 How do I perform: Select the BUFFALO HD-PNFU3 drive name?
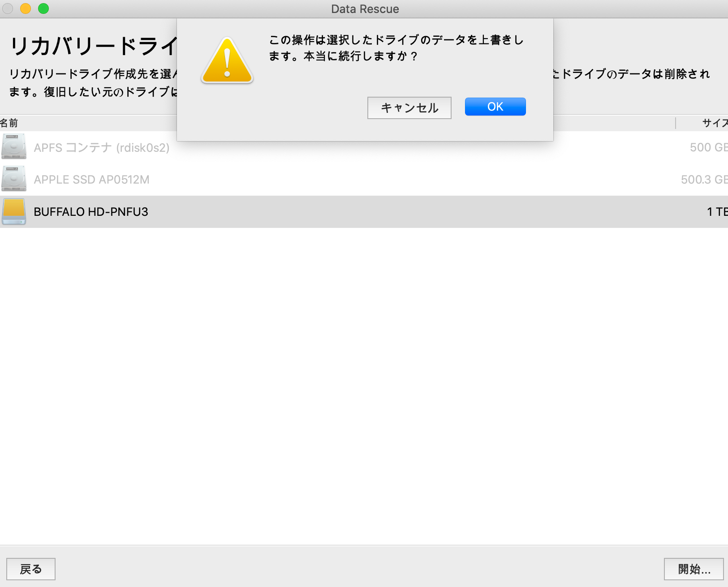91,212
